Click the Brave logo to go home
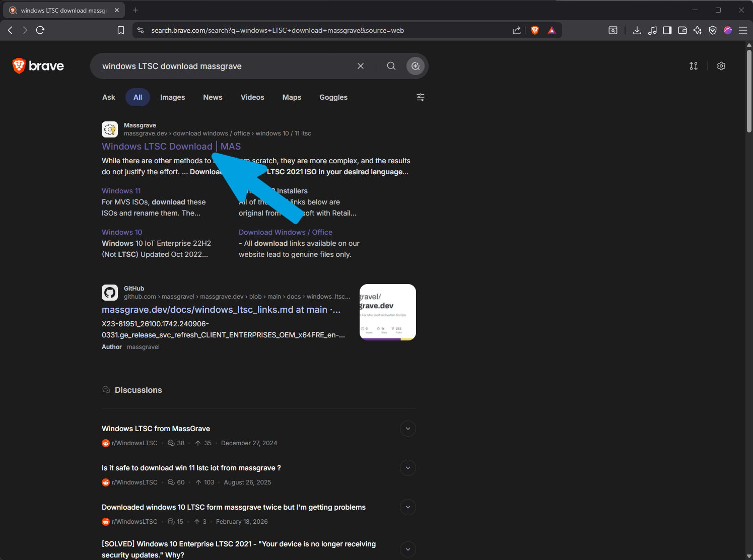Image resolution: width=753 pixels, height=560 pixels. [38, 66]
